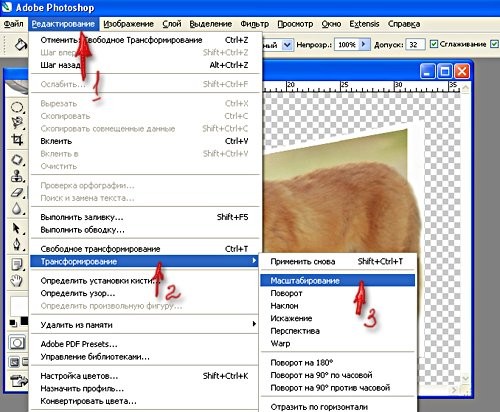Choose Определить установки кисти
The width and height of the screenshot is (500, 412).
coord(145,281)
